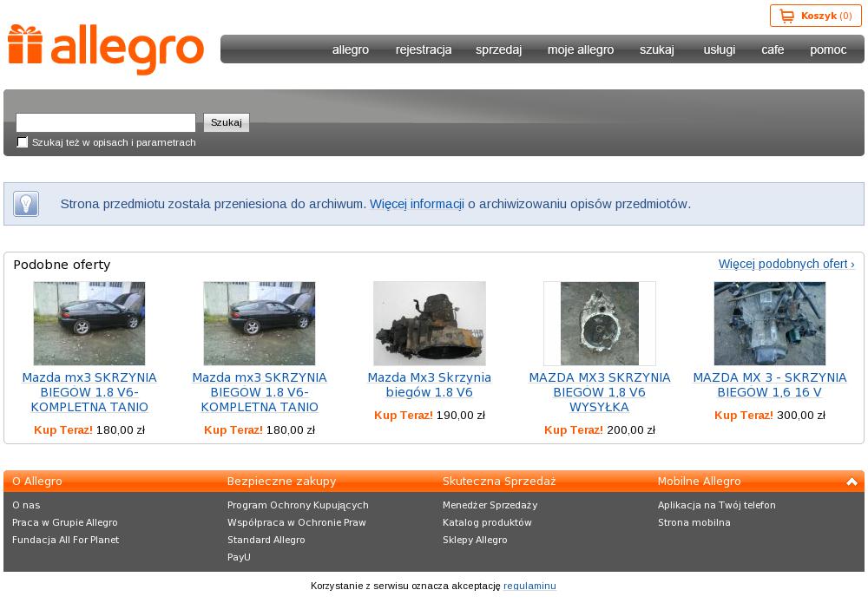
Task: Open 'MAZDA MX3 SKRZYNIA BIEGÓW 1,8 V6 WYSYŁKA' link
Action: click(600, 392)
